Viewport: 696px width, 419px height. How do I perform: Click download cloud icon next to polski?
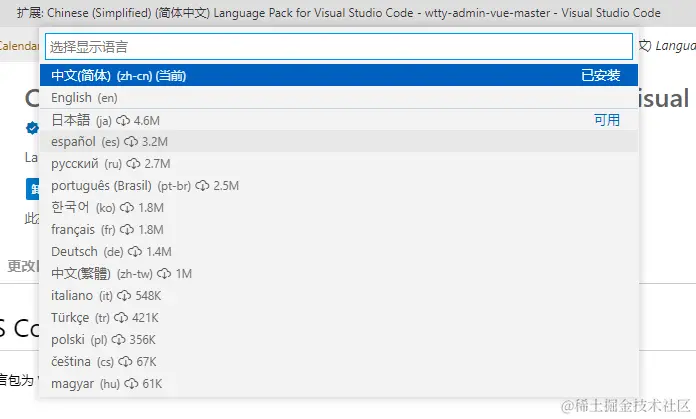119,340
